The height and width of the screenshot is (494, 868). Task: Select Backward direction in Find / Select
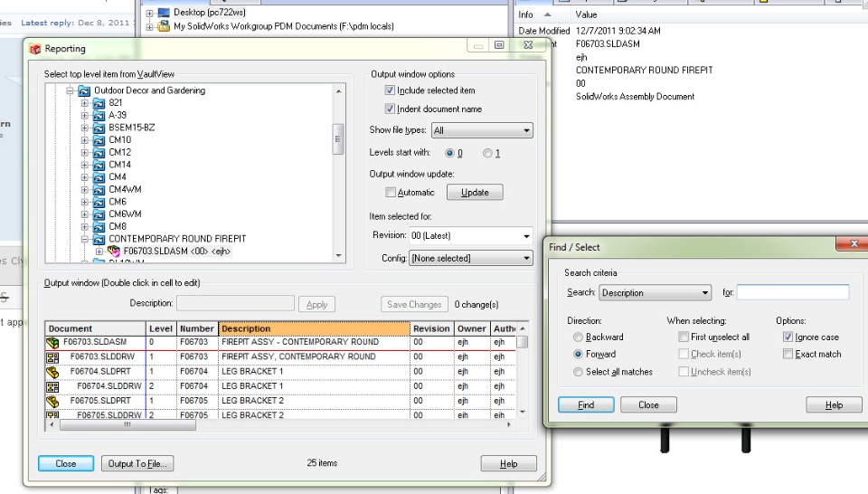(578, 337)
